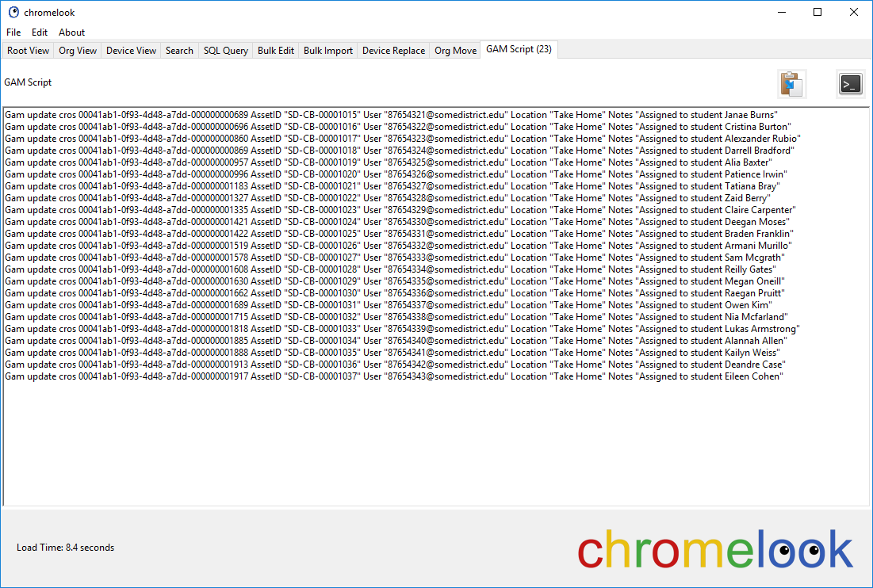Switch to the Org View tab
873x588 pixels.
pyautogui.click(x=78, y=51)
